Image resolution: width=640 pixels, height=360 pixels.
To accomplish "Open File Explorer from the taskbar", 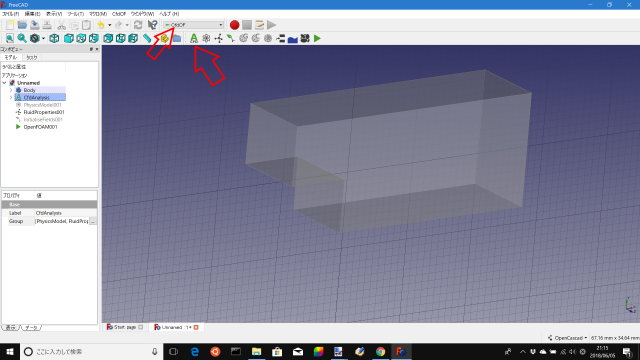I will point(256,351).
